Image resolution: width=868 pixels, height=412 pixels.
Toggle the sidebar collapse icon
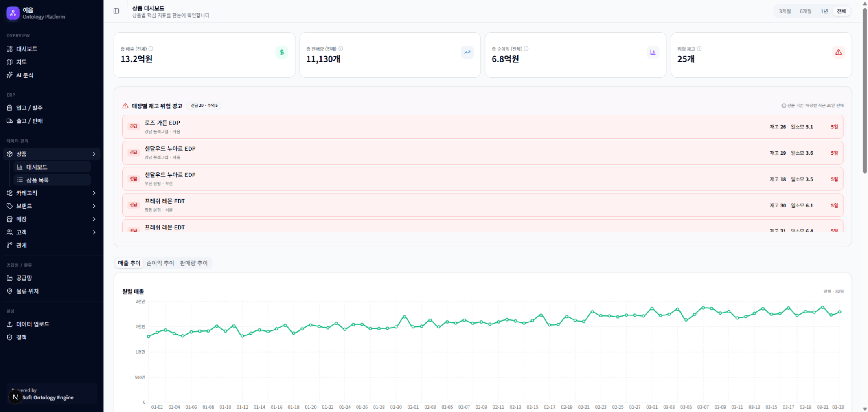[116, 11]
